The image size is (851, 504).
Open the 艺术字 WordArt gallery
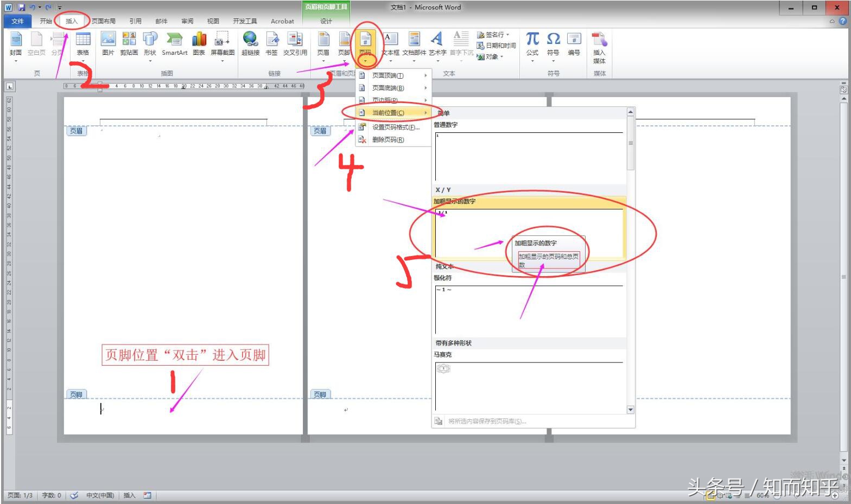pos(437,46)
